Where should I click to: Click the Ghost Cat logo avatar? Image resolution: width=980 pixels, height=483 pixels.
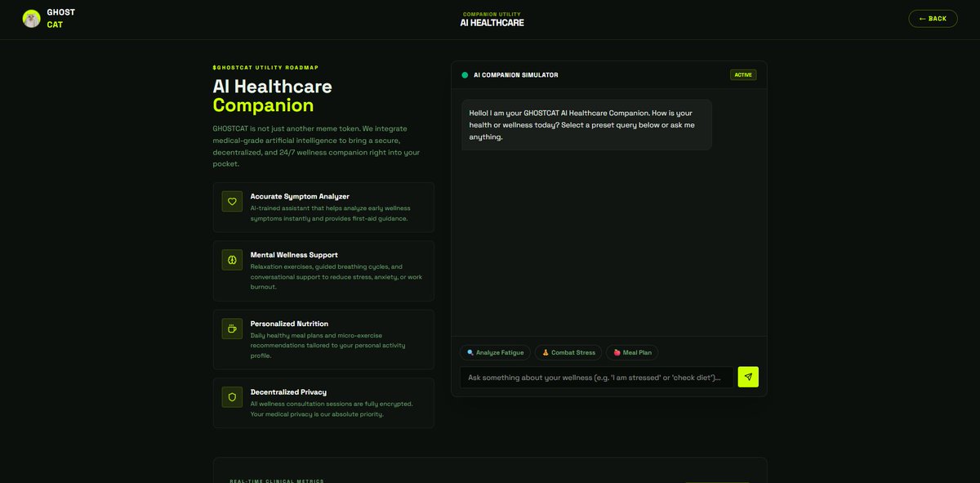pos(32,19)
